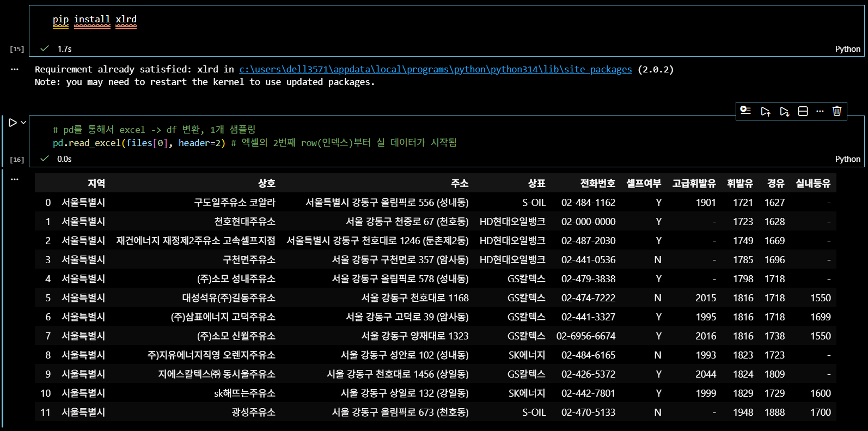Click phone number 02-000-0000
868x431 pixels.
[588, 222]
